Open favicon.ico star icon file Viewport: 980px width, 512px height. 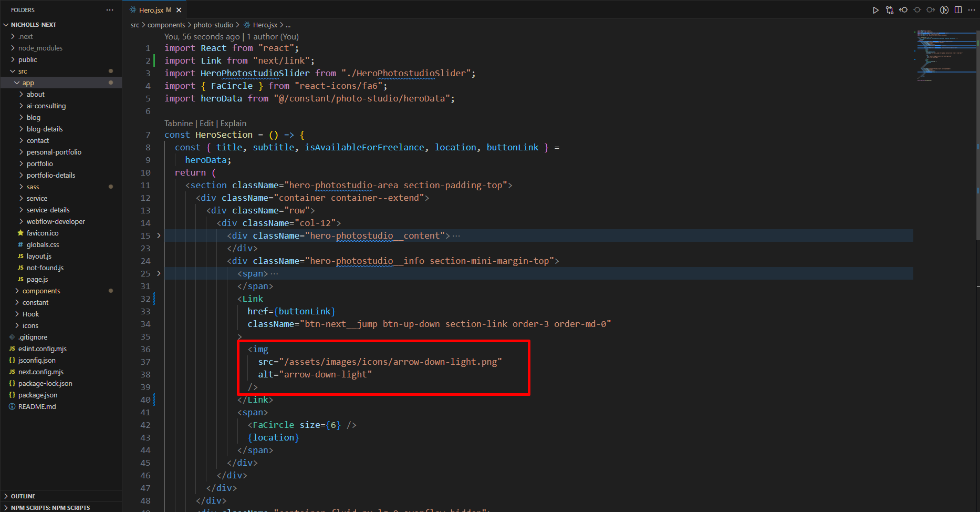[43, 233]
